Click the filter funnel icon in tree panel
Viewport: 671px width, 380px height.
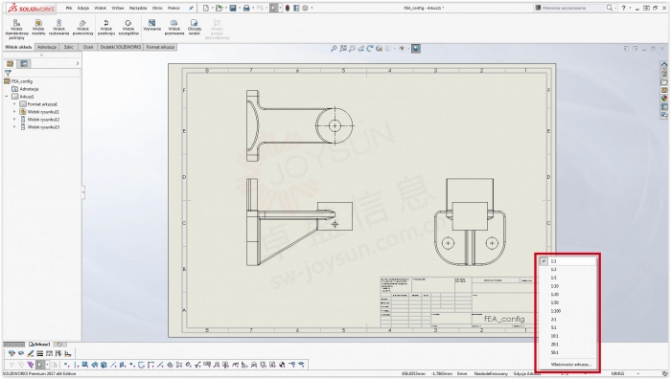pos(8,73)
